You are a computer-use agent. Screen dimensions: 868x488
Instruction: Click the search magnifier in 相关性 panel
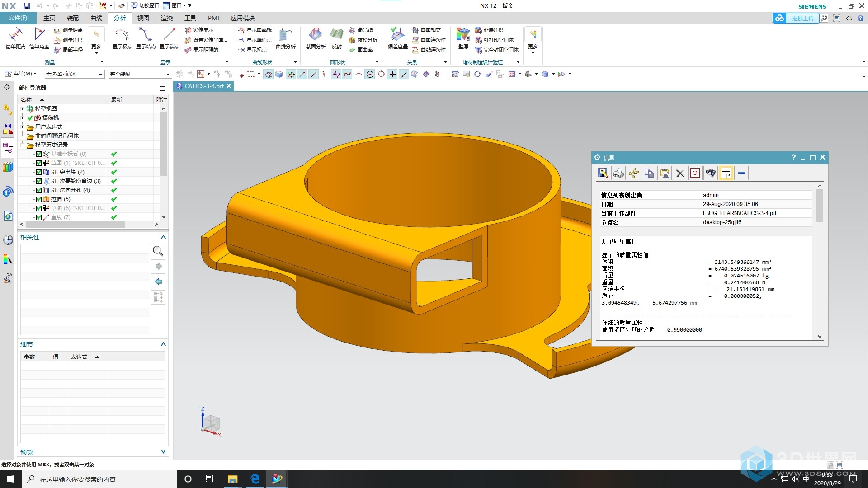[158, 251]
